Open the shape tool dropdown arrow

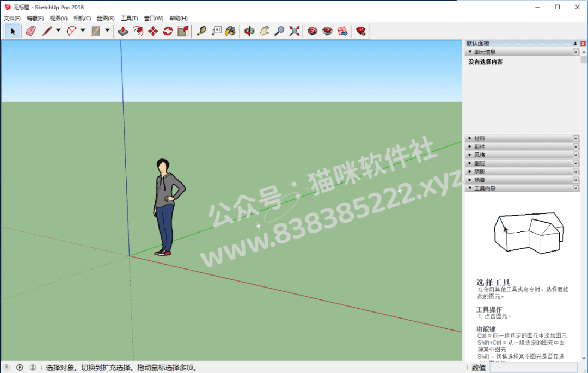(107, 30)
